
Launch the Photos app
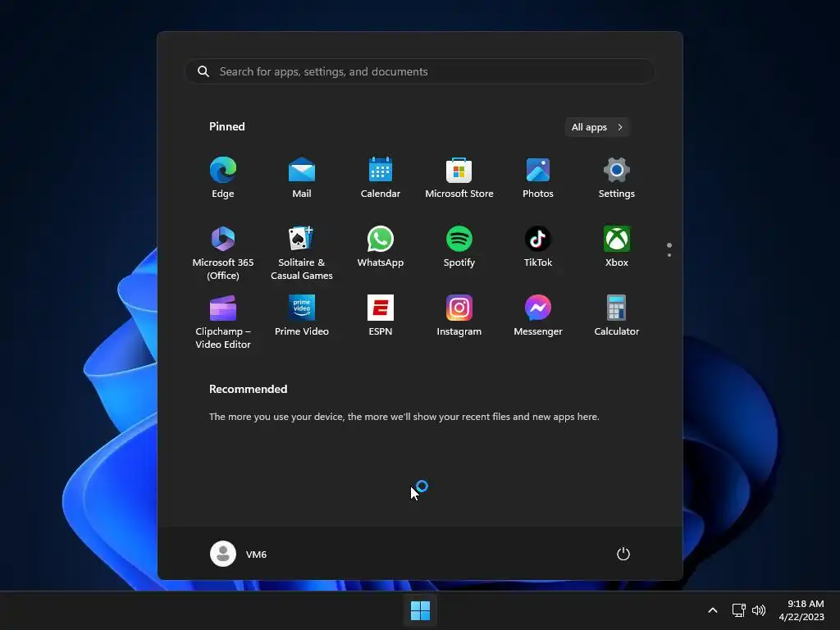point(538,178)
